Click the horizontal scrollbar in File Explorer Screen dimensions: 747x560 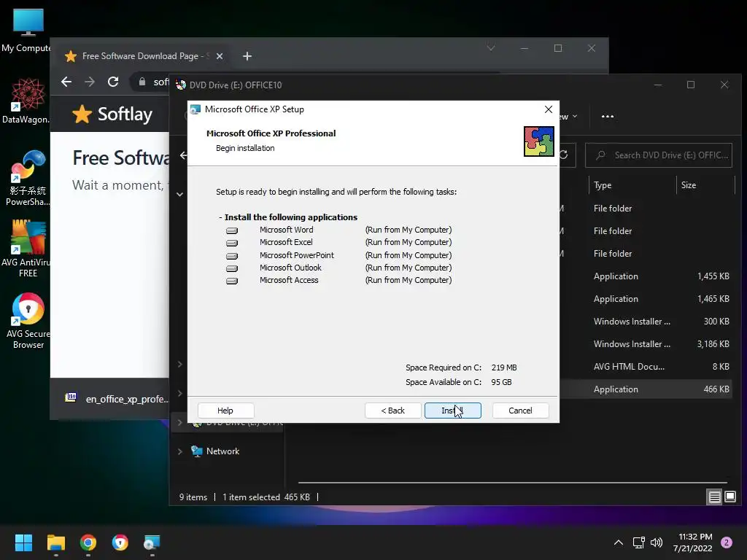click(513, 483)
